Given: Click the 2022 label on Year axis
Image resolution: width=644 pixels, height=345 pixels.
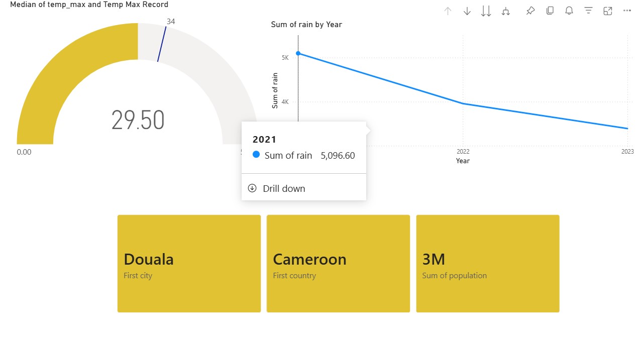Looking at the screenshot, I should pyautogui.click(x=463, y=151).
